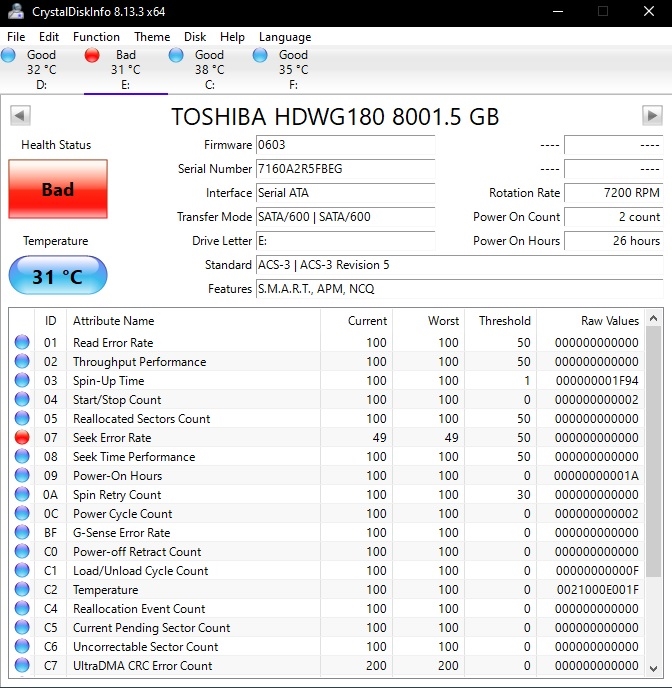672x688 pixels.
Task: Open the Language menu
Action: [285, 37]
